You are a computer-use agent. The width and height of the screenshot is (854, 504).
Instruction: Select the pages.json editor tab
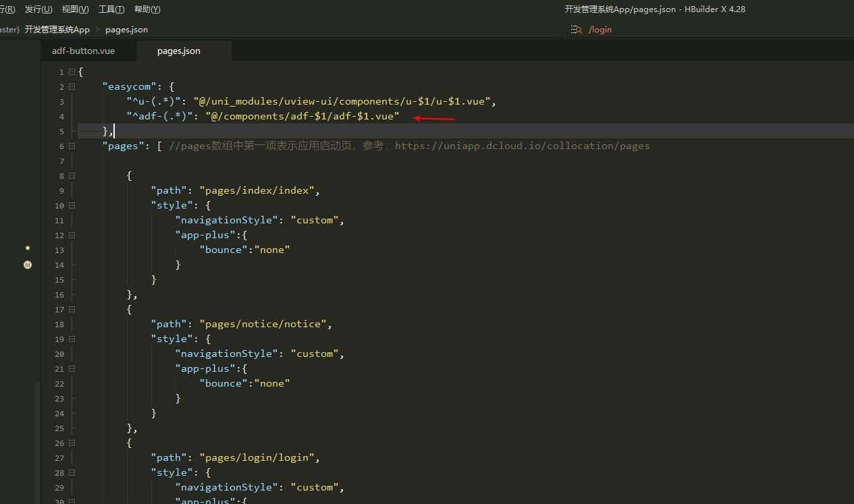point(178,51)
